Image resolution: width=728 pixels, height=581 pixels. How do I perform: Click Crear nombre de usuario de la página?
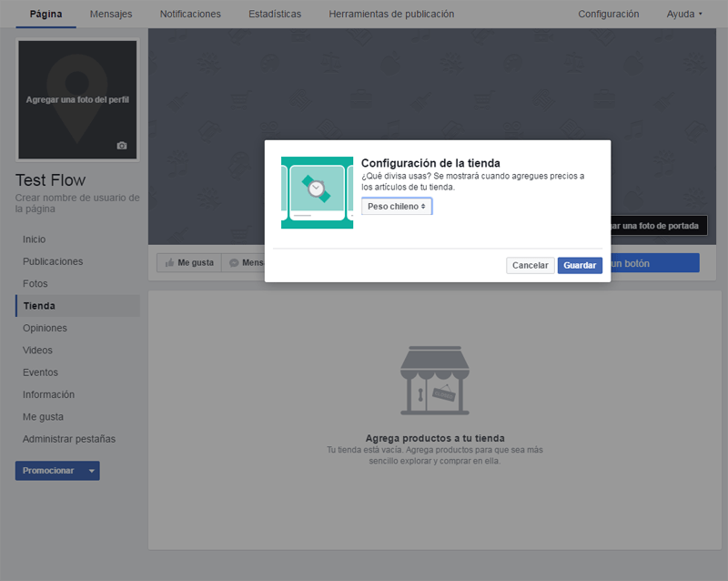[x=77, y=203]
